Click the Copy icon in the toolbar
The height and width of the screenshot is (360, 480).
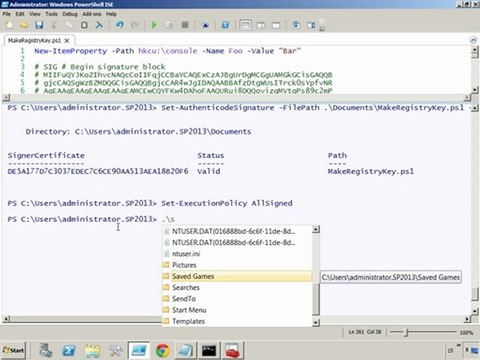point(69,25)
